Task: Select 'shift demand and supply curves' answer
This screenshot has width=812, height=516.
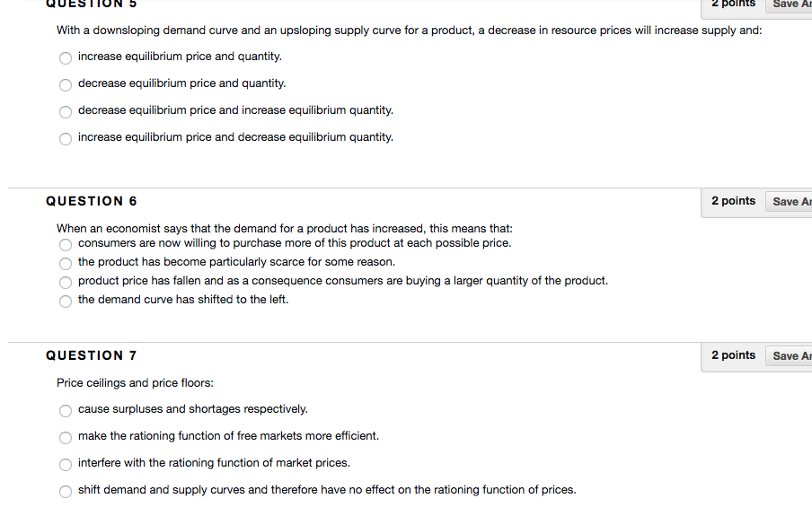Action: tap(66, 492)
